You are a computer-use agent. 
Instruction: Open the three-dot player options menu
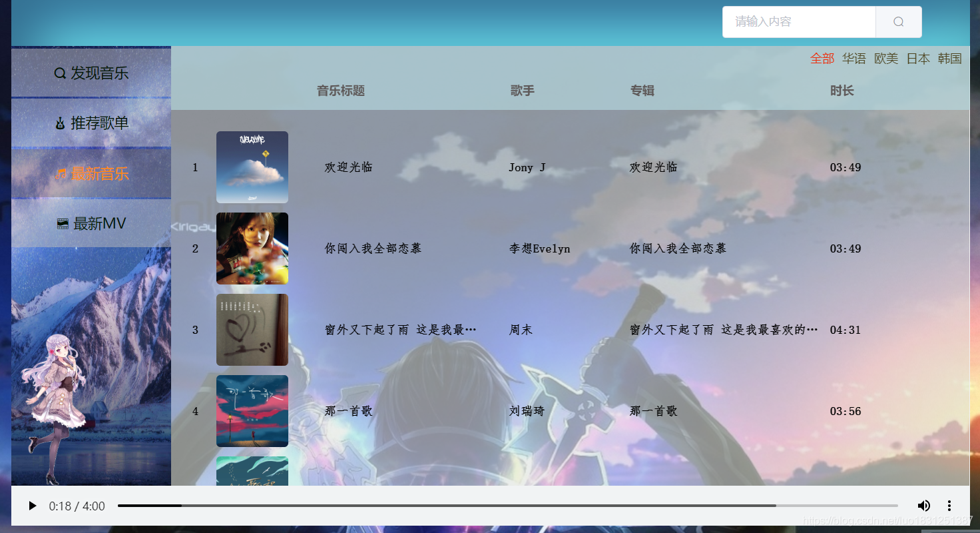coord(949,506)
